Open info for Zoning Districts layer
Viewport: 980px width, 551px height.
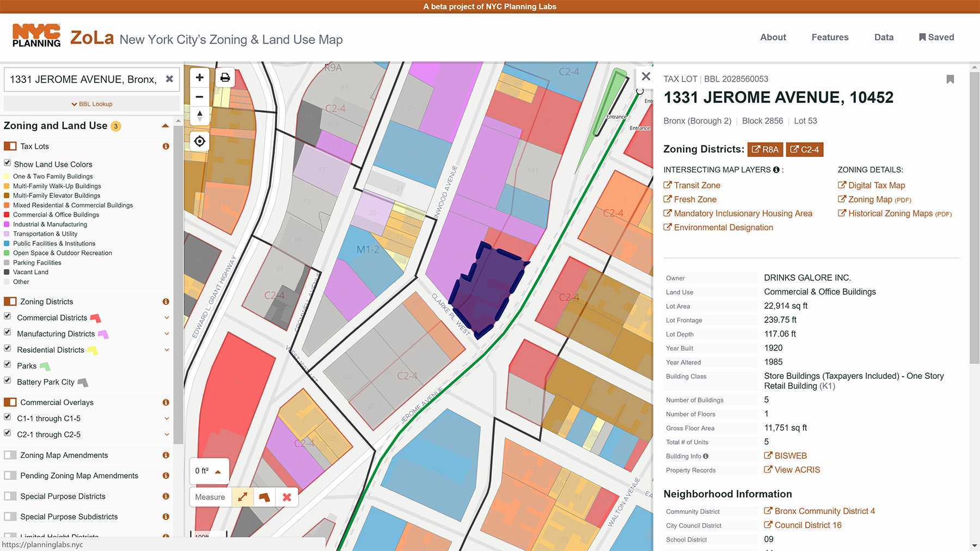coord(166,302)
